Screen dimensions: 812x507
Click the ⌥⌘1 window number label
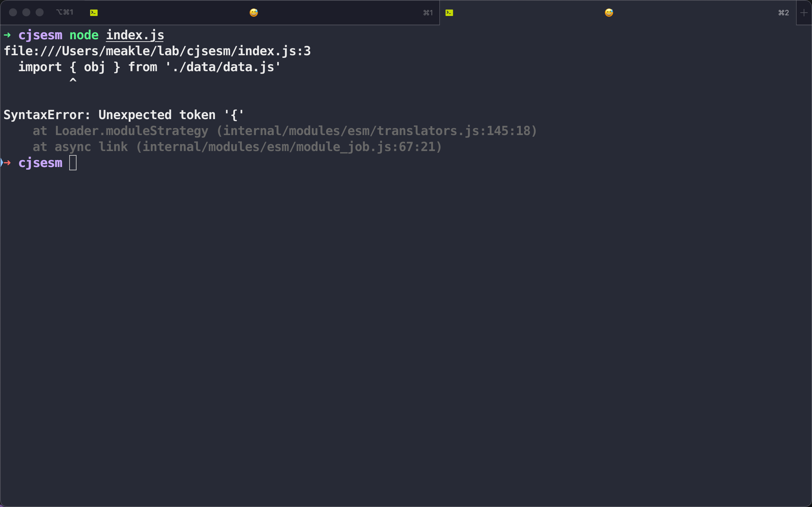point(65,12)
